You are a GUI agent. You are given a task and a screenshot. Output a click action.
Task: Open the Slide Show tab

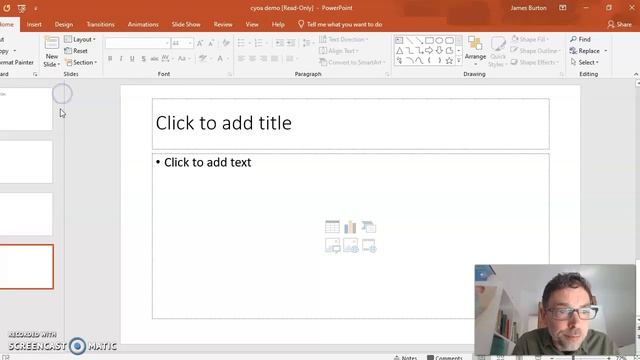[186, 24]
